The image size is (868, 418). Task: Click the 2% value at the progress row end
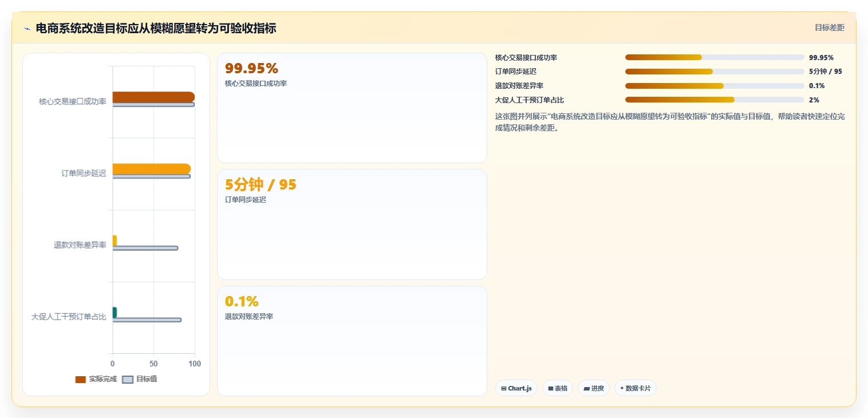pyautogui.click(x=814, y=100)
